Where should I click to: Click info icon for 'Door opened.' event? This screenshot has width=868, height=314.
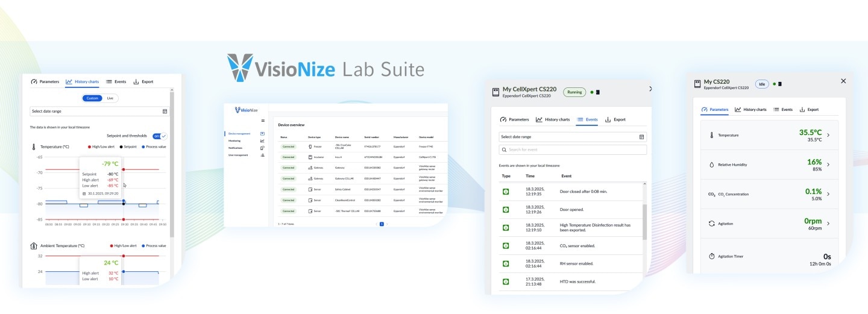[506, 210]
